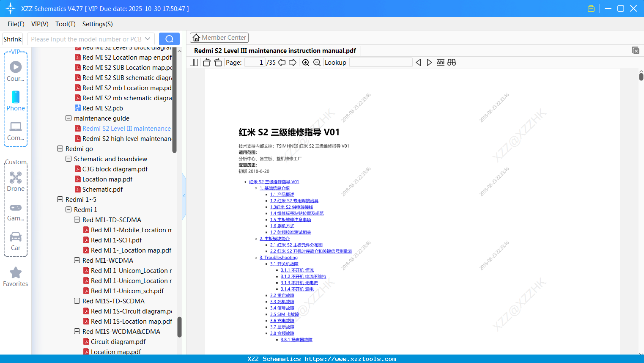Click the blue search button
The width and height of the screenshot is (644, 363).
pyautogui.click(x=169, y=39)
